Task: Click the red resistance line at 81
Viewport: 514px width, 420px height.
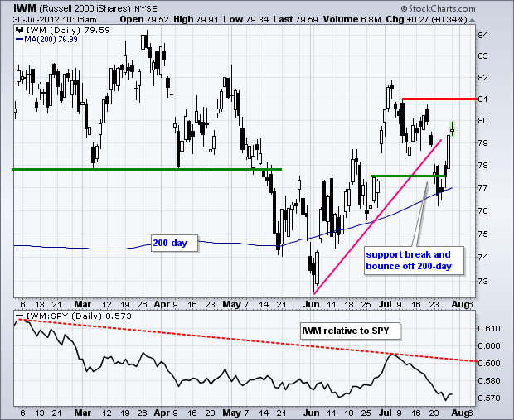Action: point(439,99)
